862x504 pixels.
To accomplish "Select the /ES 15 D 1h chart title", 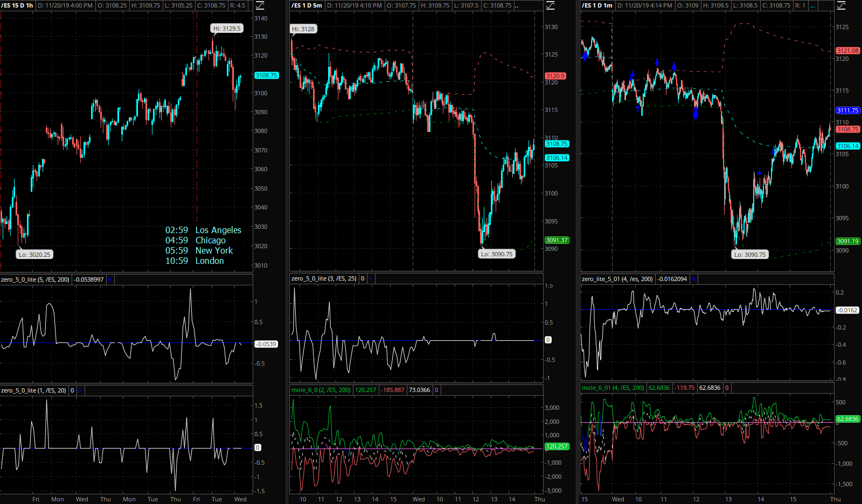I will point(17,5).
